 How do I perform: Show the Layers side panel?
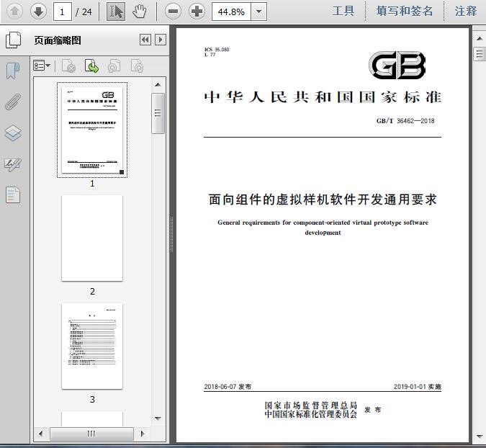pyautogui.click(x=13, y=133)
